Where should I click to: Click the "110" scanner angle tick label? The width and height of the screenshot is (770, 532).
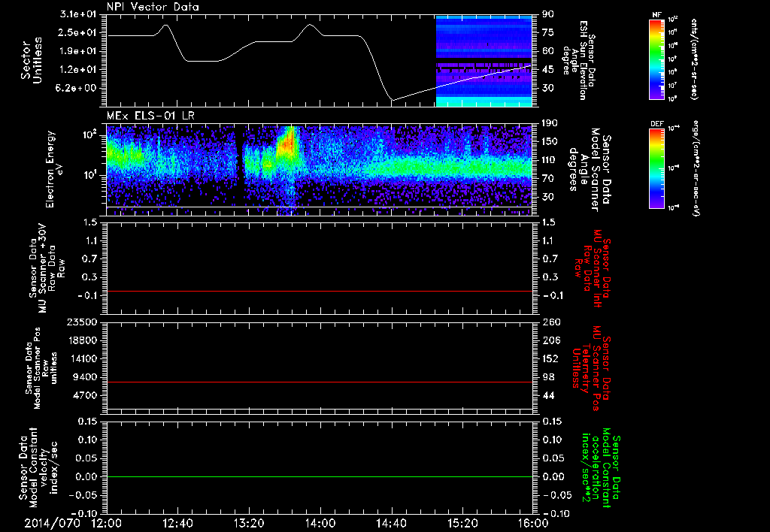pos(550,160)
